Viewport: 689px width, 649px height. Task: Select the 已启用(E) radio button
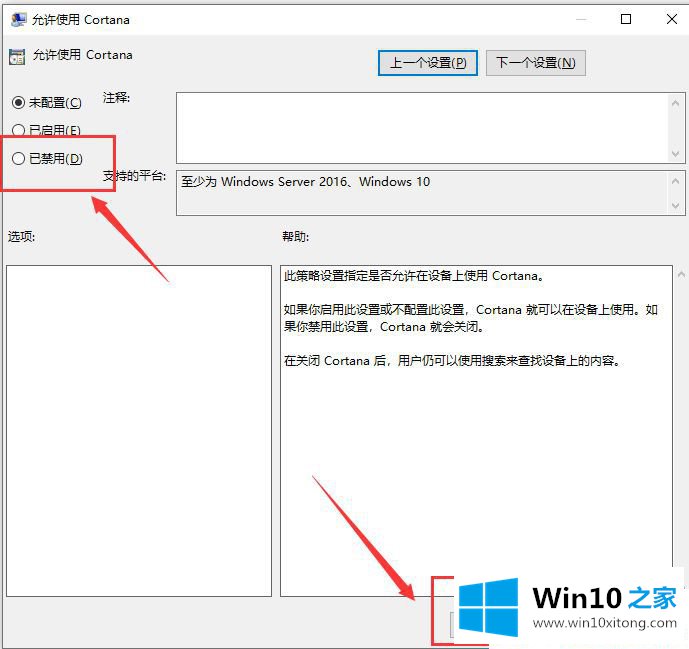pos(18,130)
